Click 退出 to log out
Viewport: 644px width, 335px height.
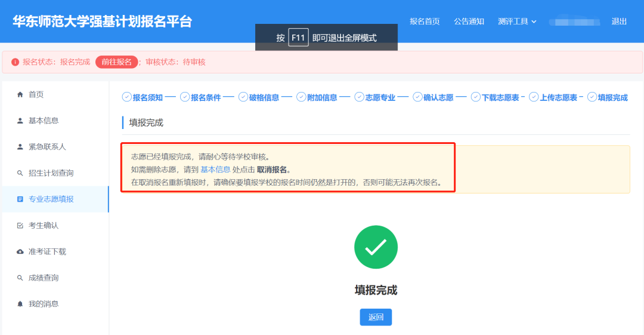[x=619, y=21]
